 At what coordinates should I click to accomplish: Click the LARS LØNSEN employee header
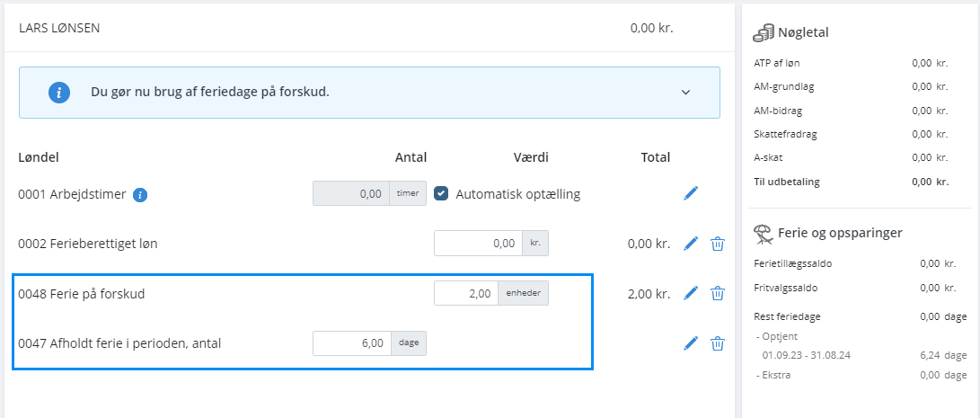59,28
